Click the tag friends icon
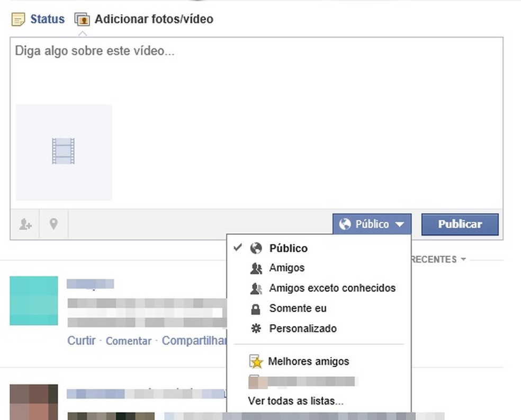 24,224
